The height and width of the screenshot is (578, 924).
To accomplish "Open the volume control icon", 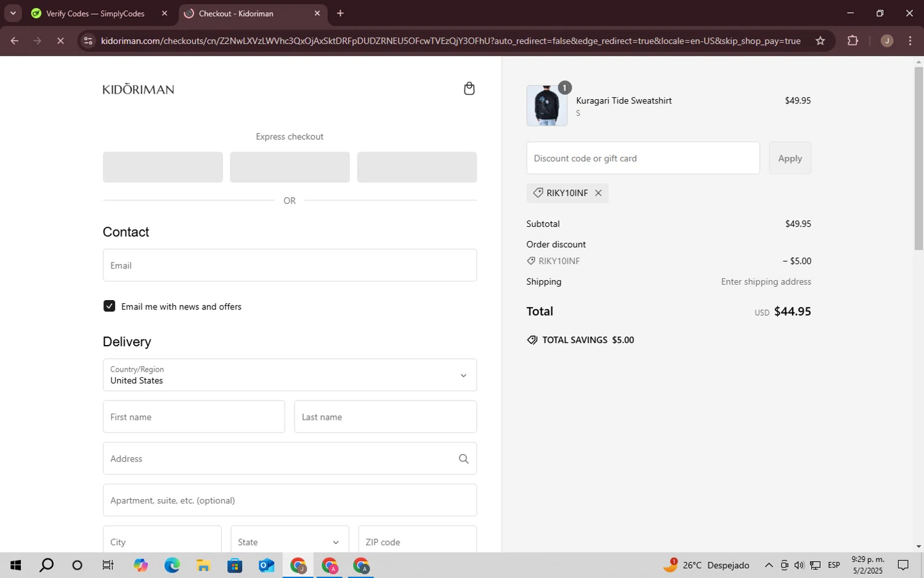I will pyautogui.click(x=799, y=565).
